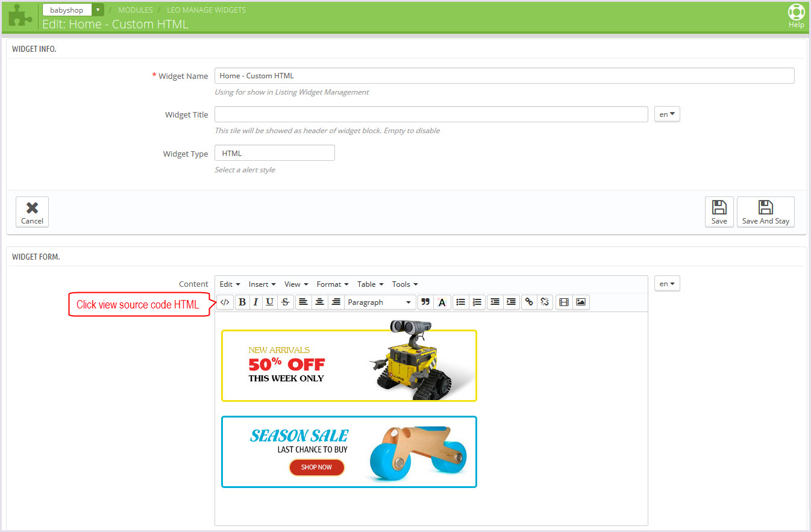Open the source code HTML view
Image resolution: width=811 pixels, height=532 pixels.
[x=225, y=302]
